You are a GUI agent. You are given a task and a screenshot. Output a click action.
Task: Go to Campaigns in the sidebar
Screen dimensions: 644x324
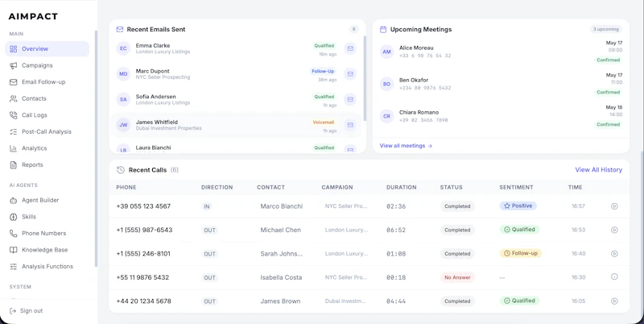click(x=47, y=65)
